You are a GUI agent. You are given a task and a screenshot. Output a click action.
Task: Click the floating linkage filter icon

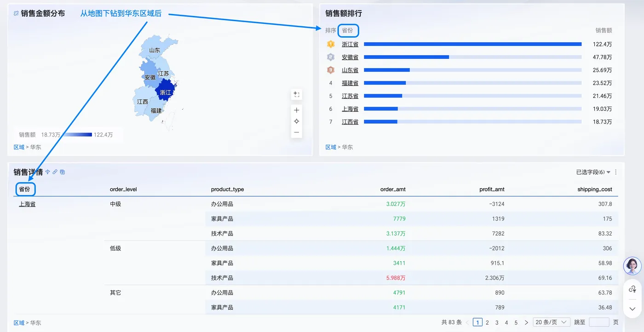pos(632,289)
